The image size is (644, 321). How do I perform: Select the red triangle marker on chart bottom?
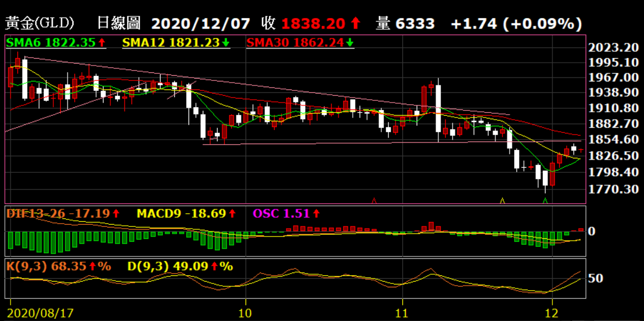[x=374, y=200]
